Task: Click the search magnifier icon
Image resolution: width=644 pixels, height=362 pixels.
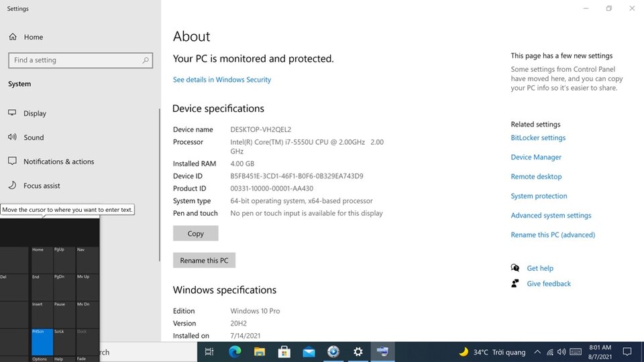Action: (x=146, y=60)
